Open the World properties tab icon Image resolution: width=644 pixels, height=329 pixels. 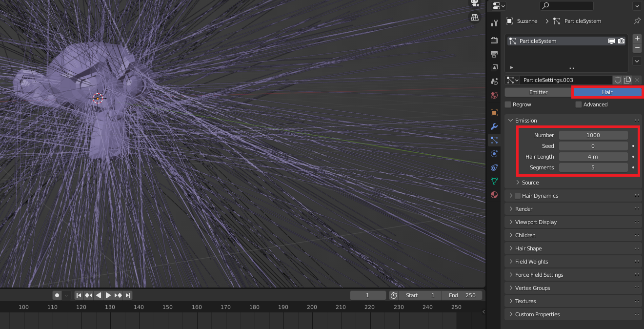pos(494,95)
